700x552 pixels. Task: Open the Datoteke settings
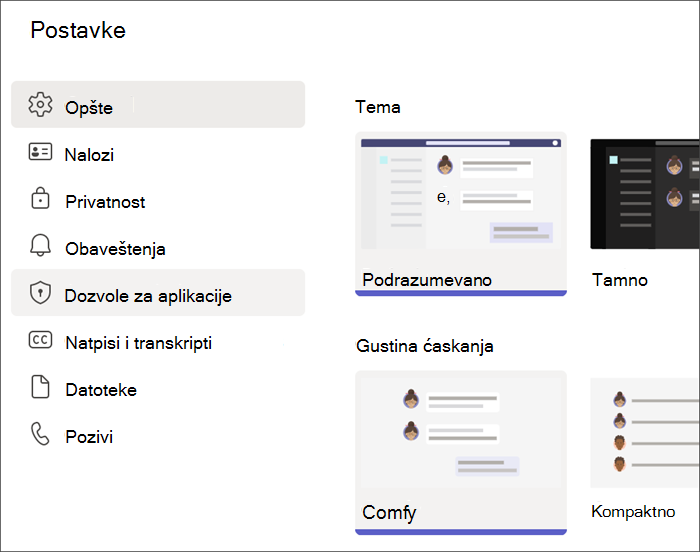[x=158, y=387]
